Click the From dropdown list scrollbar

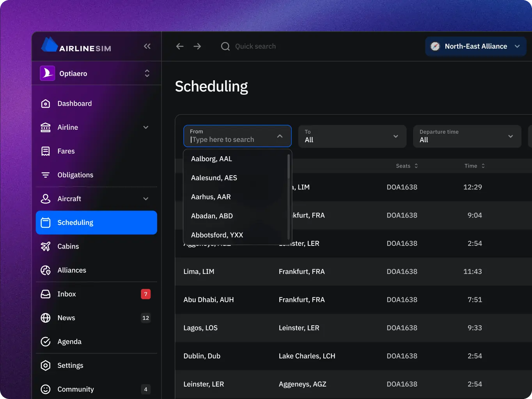click(x=289, y=168)
